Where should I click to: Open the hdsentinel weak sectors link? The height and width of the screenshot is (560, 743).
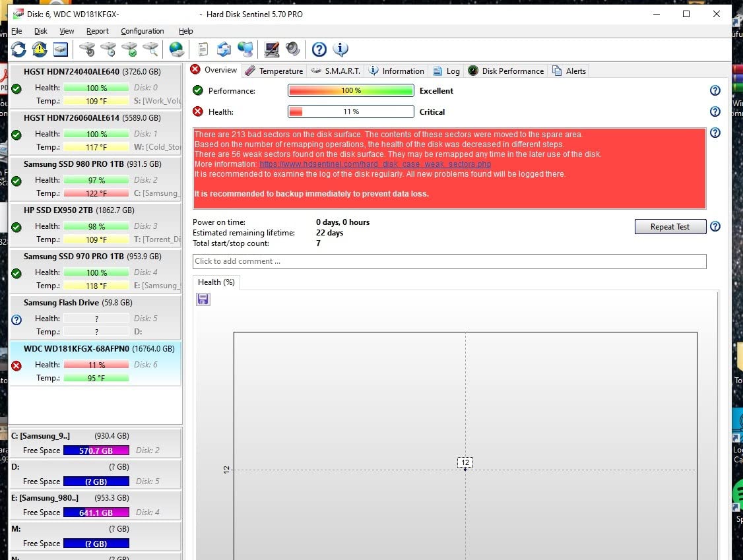pos(375,164)
